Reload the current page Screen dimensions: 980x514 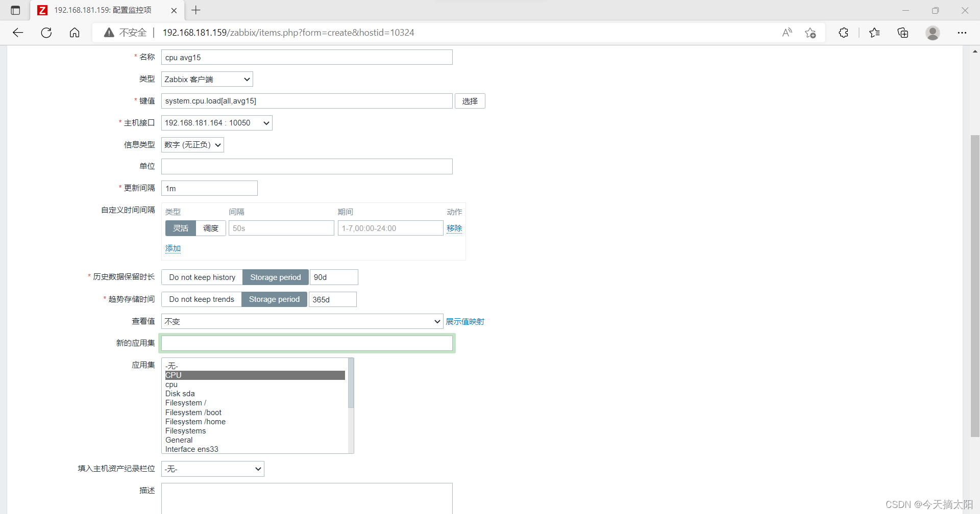pyautogui.click(x=46, y=33)
